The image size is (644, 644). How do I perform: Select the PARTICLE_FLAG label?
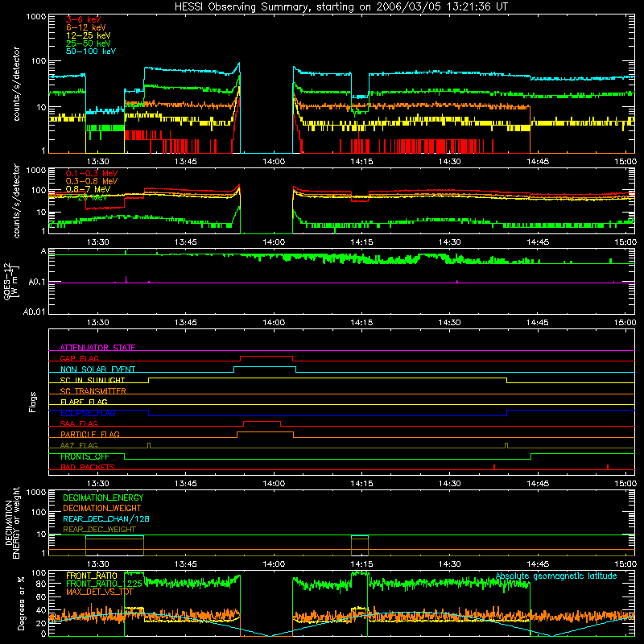click(90, 434)
